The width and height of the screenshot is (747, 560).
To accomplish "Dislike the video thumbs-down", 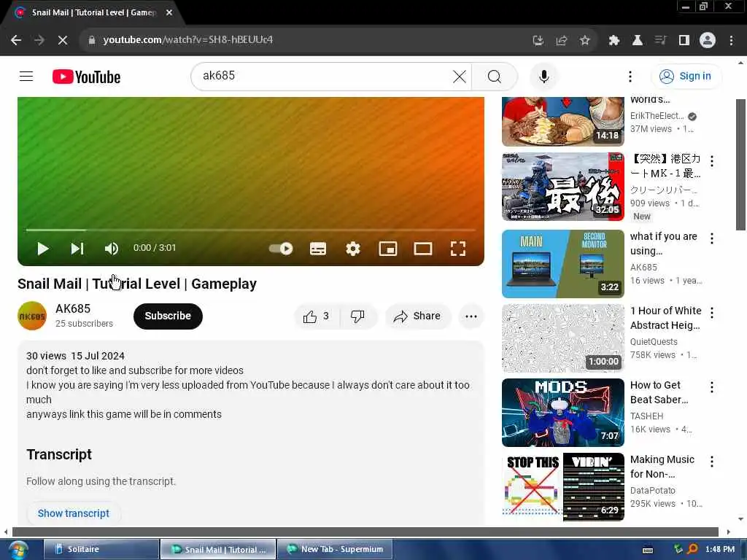I will [x=357, y=316].
